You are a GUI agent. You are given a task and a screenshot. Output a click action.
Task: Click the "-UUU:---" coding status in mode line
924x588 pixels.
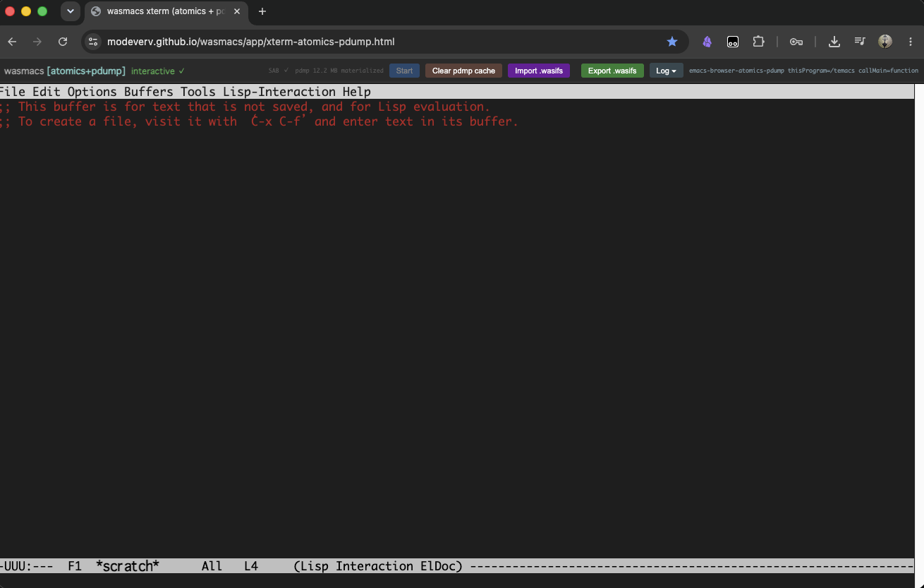(27, 566)
